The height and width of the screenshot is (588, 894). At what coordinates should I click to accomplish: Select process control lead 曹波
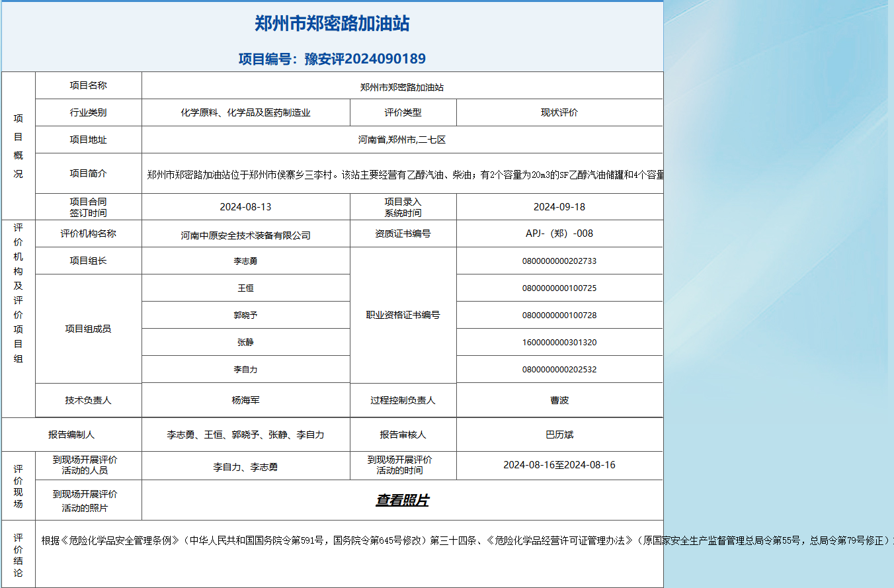559,400
